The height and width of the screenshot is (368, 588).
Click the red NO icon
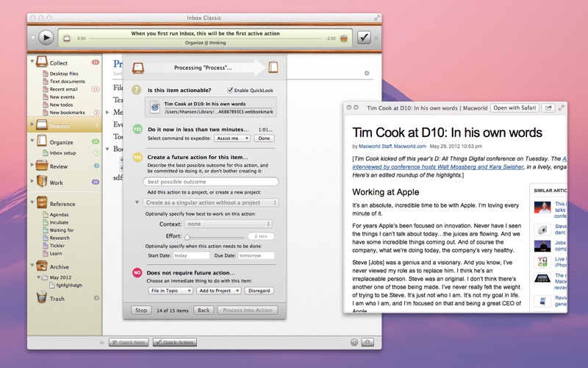click(x=137, y=272)
